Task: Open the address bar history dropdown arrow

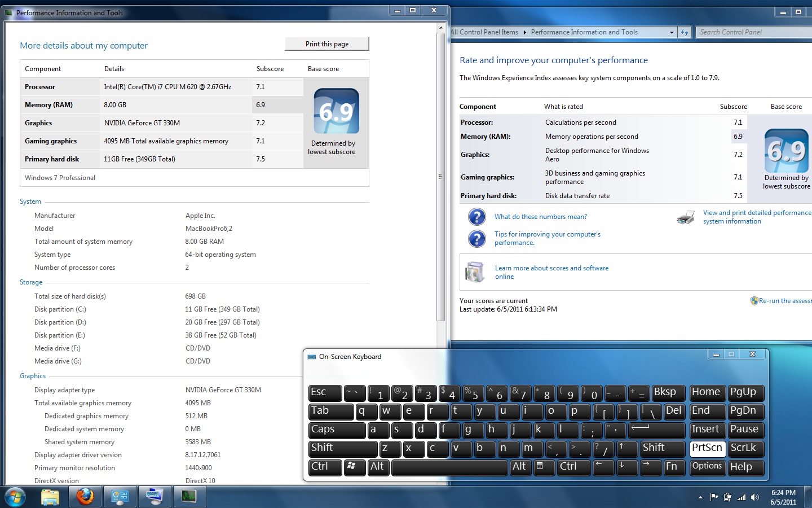Action: pyautogui.click(x=672, y=32)
